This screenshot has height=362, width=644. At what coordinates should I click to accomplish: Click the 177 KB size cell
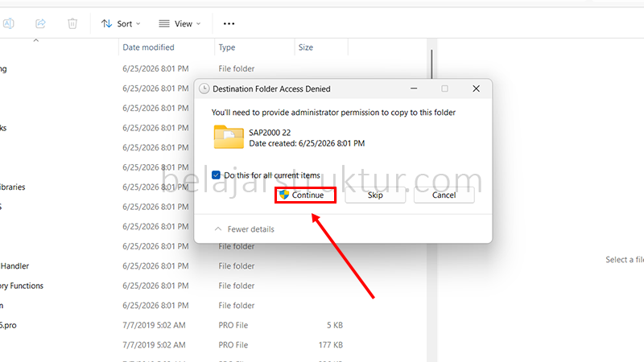pyautogui.click(x=331, y=345)
